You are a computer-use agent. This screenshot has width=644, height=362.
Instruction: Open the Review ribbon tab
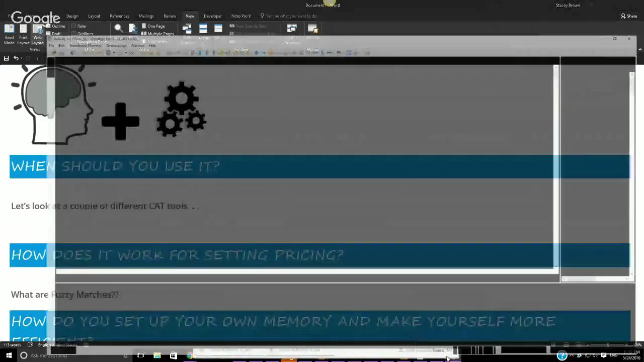click(170, 16)
